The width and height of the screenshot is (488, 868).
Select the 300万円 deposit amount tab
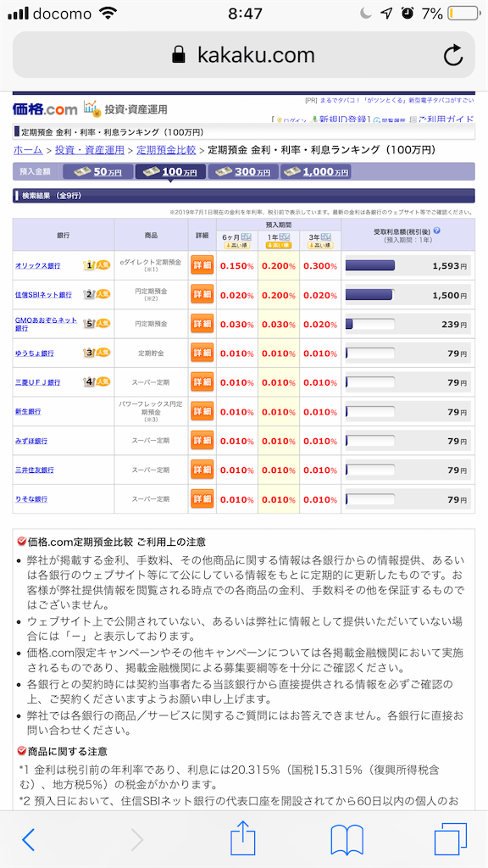click(x=243, y=171)
